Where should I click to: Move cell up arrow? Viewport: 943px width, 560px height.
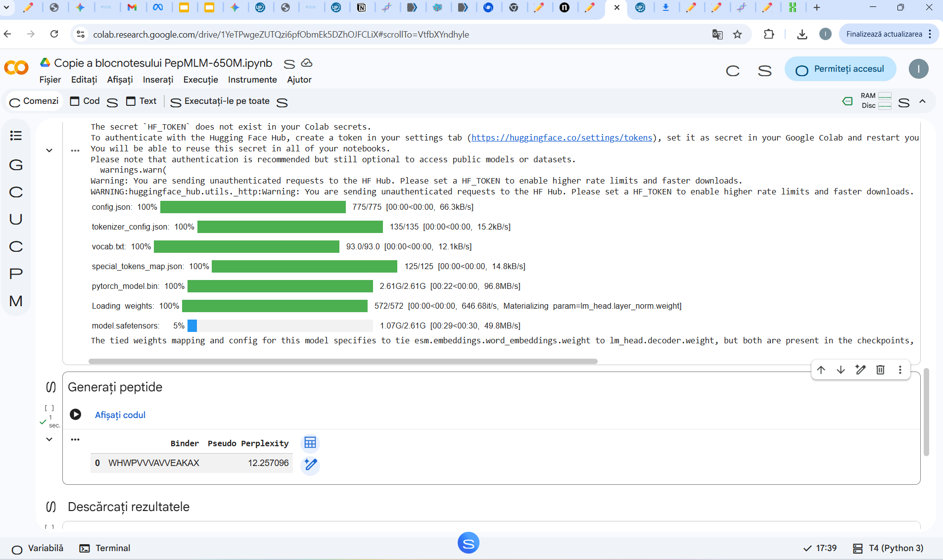pyautogui.click(x=821, y=370)
